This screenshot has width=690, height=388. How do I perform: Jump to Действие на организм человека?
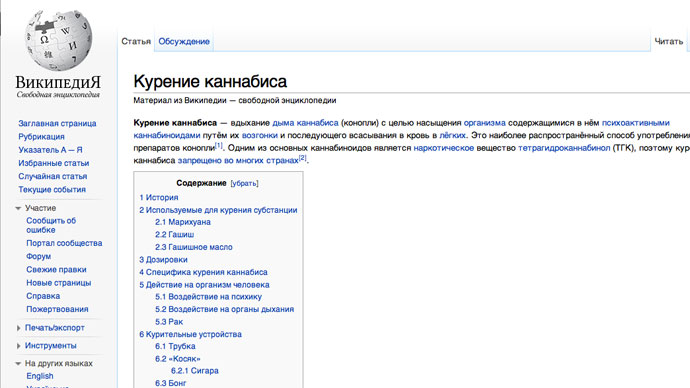click(204, 285)
